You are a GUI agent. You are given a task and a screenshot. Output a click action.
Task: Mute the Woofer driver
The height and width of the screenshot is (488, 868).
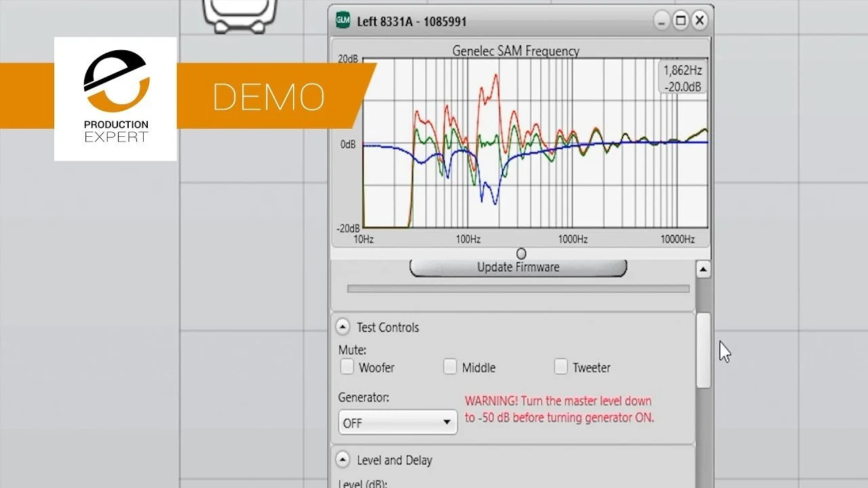pyautogui.click(x=347, y=367)
